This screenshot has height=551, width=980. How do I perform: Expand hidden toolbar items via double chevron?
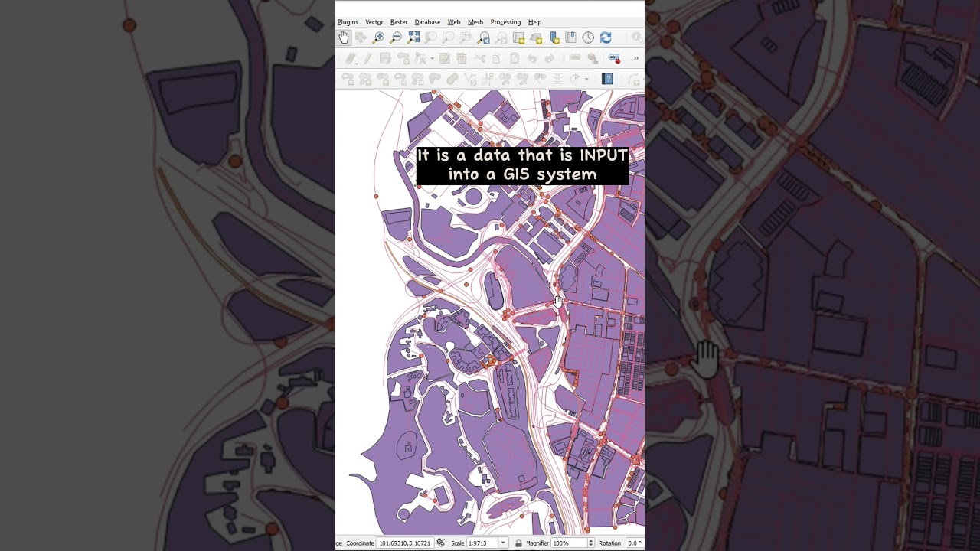[x=635, y=58]
